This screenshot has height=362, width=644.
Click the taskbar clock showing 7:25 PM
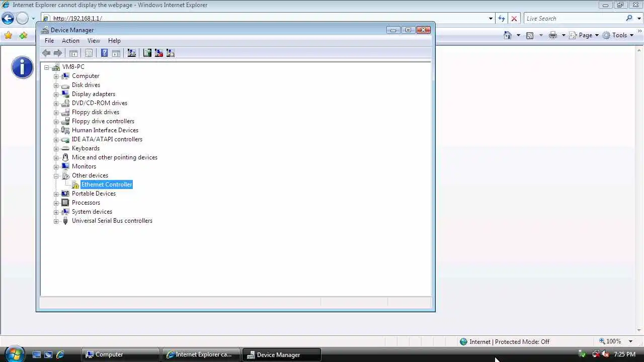[x=624, y=354]
